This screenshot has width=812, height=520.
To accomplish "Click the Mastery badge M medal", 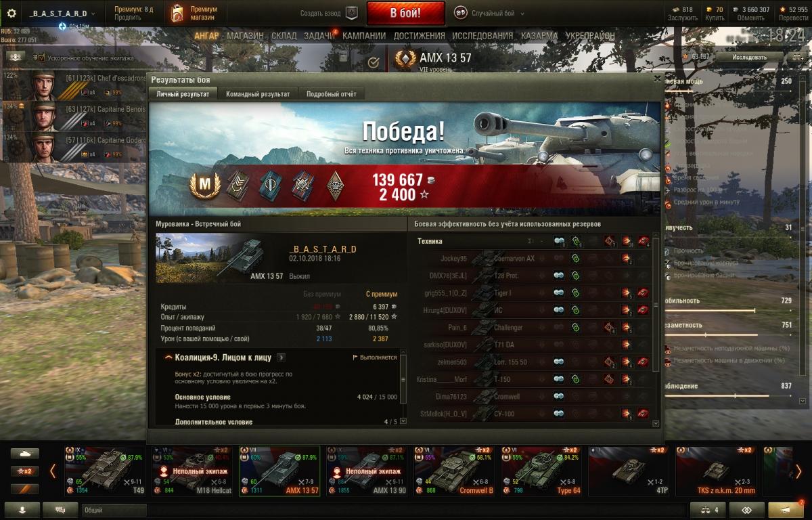I will click(204, 184).
